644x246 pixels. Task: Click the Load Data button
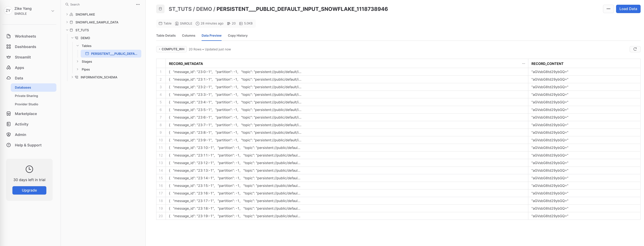628,9
